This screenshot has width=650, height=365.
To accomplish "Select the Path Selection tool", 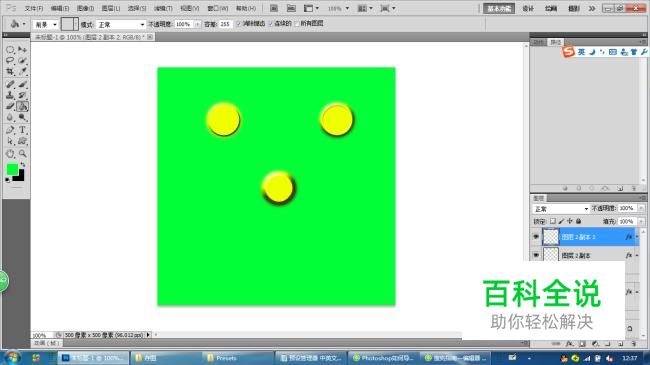I will click(10, 141).
